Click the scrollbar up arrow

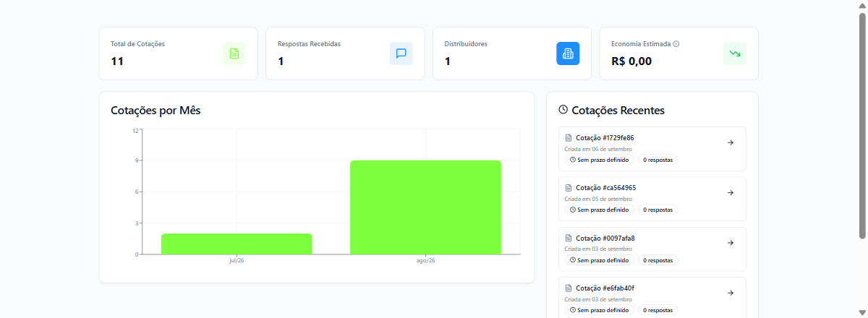point(862,5)
